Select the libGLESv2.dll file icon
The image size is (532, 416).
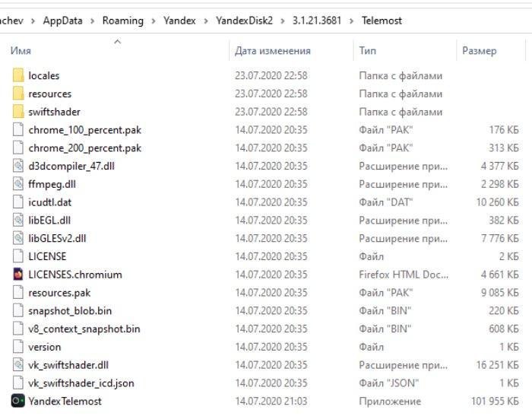click(x=18, y=238)
